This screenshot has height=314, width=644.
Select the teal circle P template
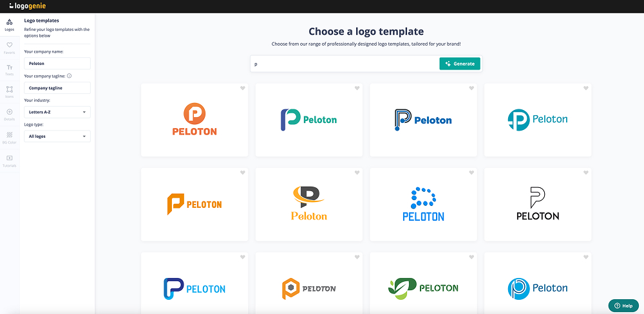(538, 120)
